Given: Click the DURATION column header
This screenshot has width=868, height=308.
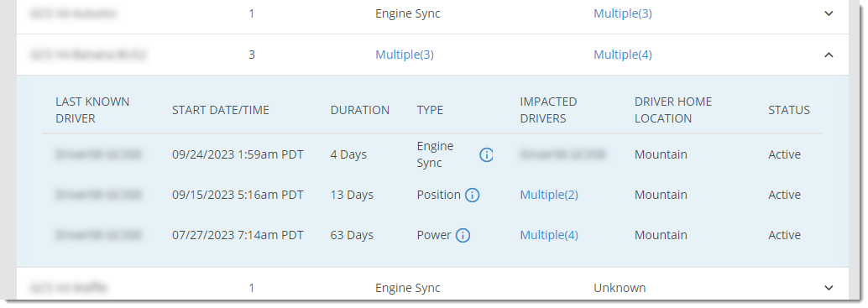Looking at the screenshot, I should tap(360, 110).
